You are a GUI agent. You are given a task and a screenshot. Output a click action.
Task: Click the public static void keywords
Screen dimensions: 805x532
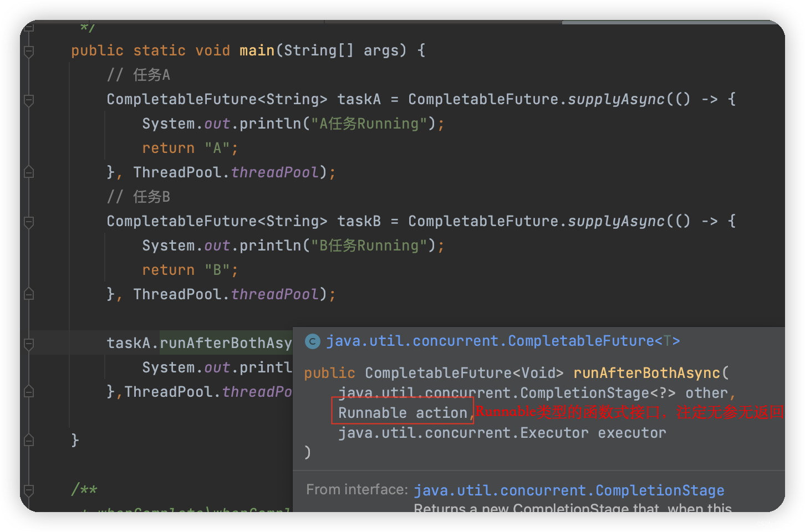coord(150,50)
